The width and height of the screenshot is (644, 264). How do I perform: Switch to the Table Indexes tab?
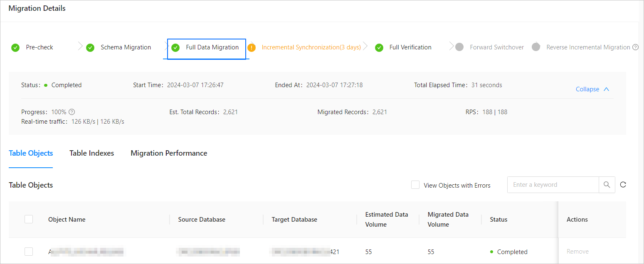[x=92, y=153]
